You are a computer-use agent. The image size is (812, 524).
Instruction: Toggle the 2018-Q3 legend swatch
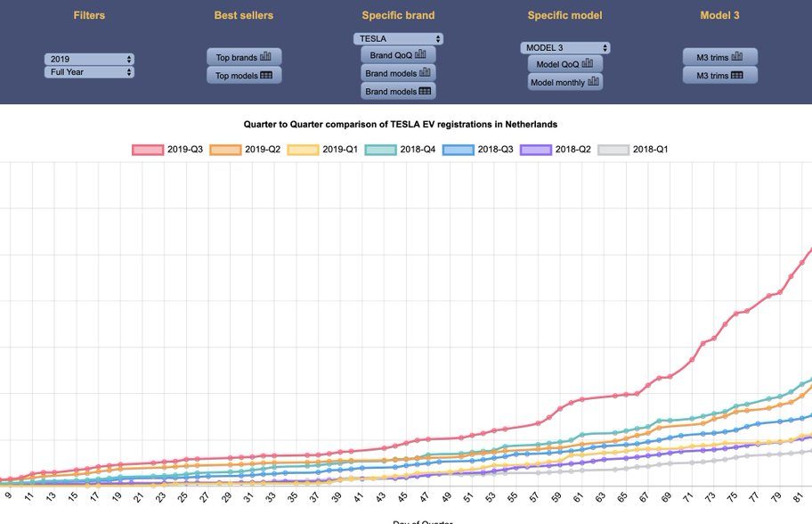pos(459,150)
